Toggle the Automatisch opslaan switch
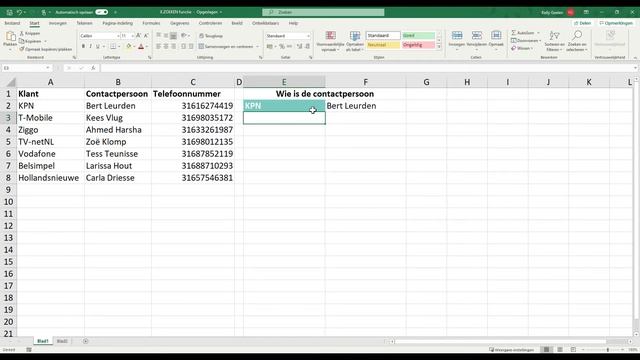Viewport: 640px width, 360px height. click(102, 12)
